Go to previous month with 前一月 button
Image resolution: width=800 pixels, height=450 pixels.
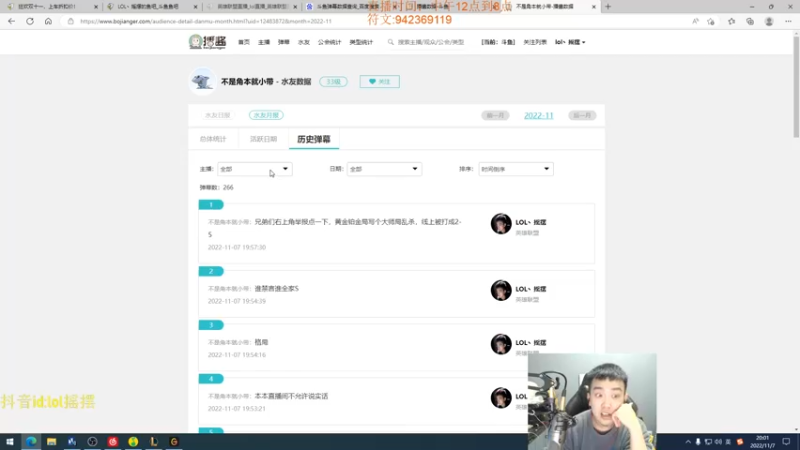[x=495, y=115]
